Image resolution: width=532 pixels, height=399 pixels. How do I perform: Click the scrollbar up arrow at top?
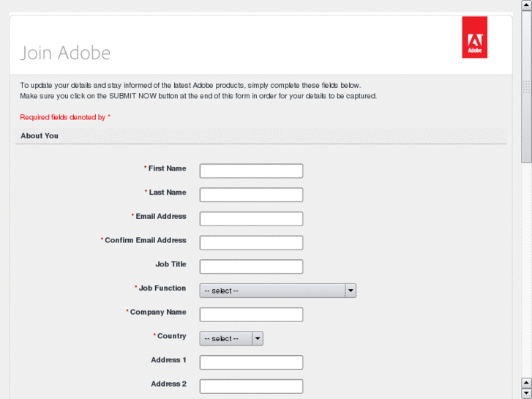coord(526,5)
